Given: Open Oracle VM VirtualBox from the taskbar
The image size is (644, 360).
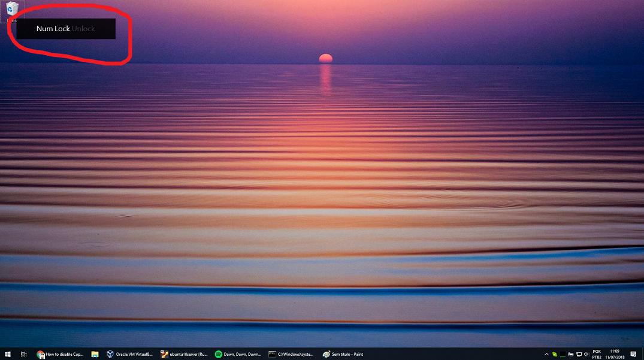Looking at the screenshot, I should point(131,353).
